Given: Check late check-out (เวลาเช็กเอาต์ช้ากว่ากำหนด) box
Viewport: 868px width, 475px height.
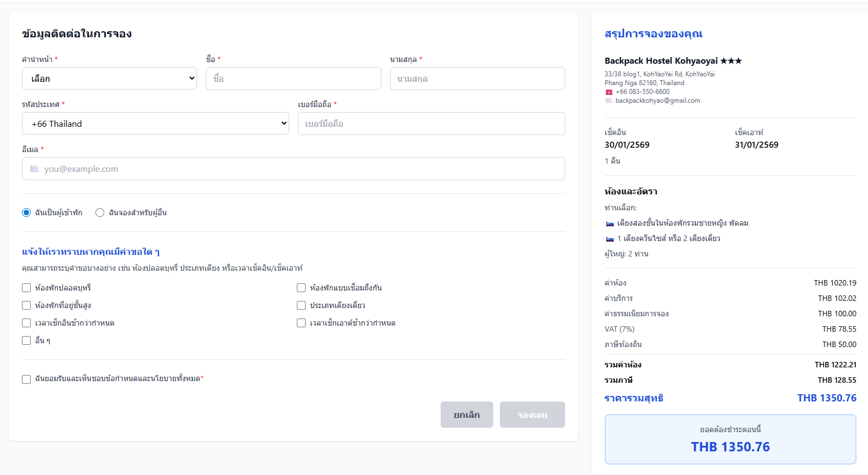Looking at the screenshot, I should [x=301, y=323].
